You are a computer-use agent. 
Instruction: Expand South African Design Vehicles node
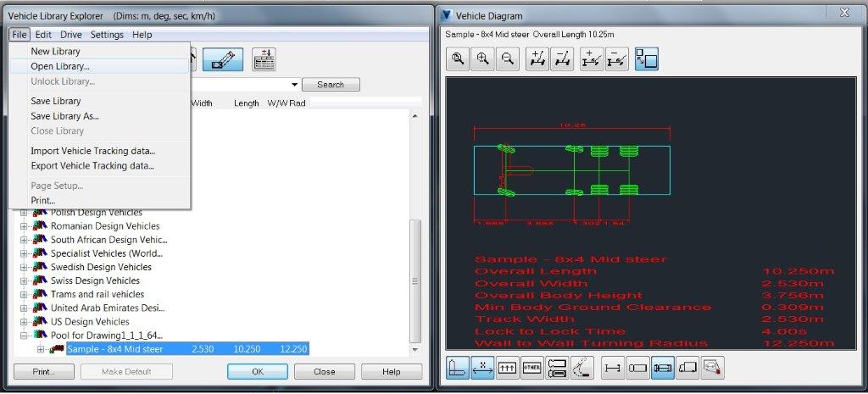coord(24,240)
